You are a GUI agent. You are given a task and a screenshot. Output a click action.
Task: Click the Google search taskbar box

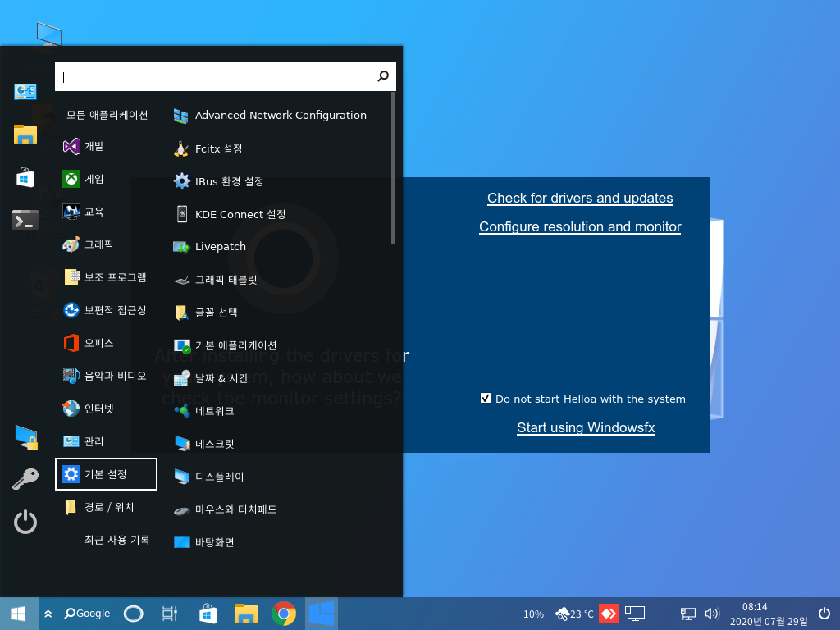[x=87, y=614]
